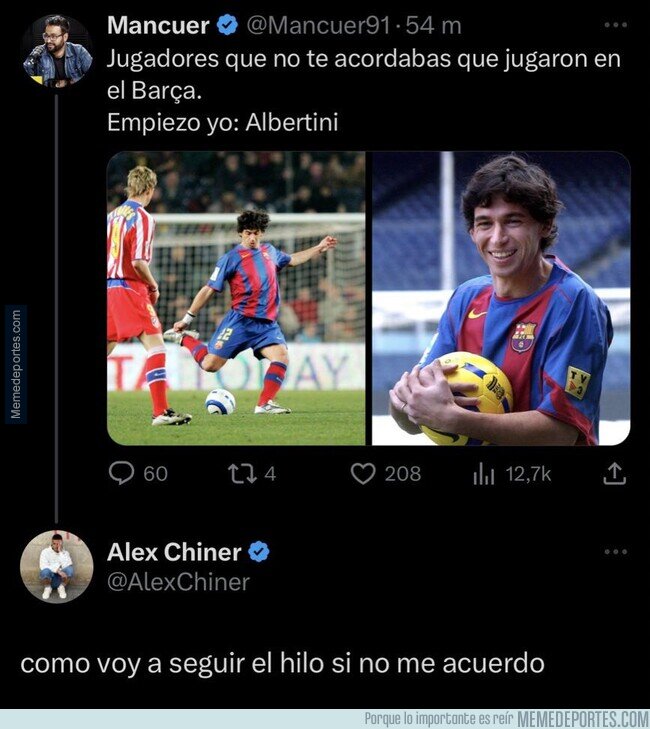This screenshot has width=650, height=729.
Task: Click the Mancuer display name
Action: (158, 25)
